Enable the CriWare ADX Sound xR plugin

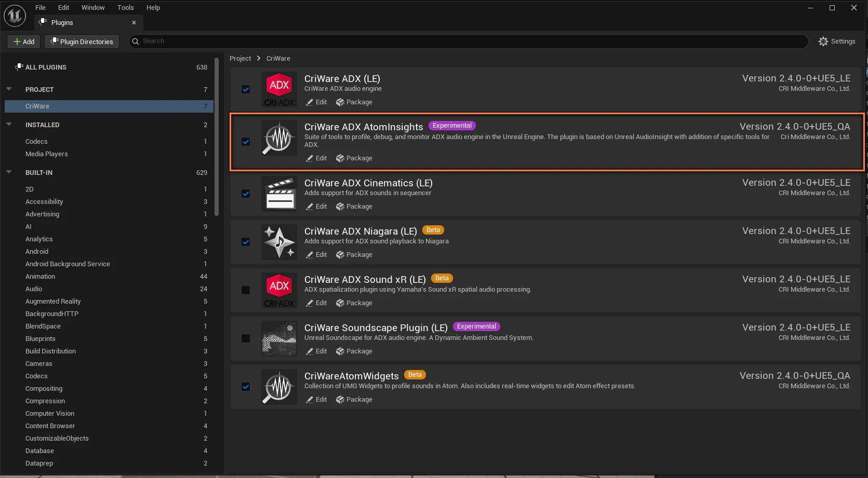(246, 290)
